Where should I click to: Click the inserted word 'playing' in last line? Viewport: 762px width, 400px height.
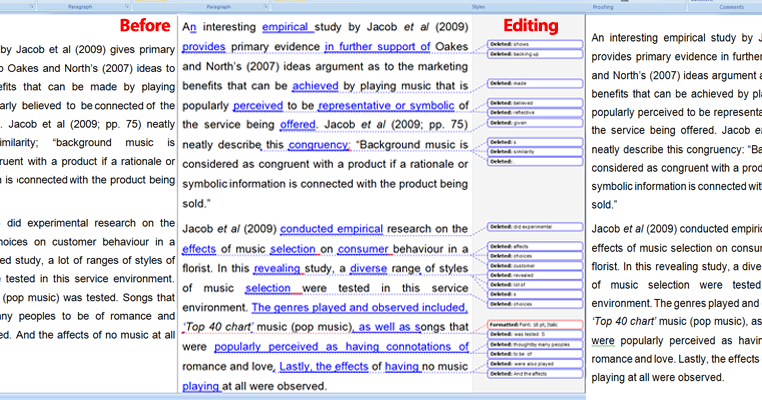click(x=200, y=386)
